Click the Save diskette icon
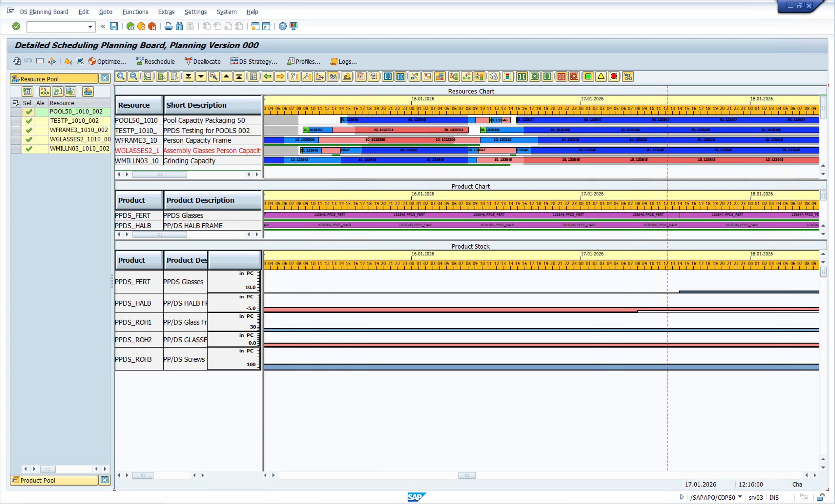The height and width of the screenshot is (504, 835). (114, 26)
